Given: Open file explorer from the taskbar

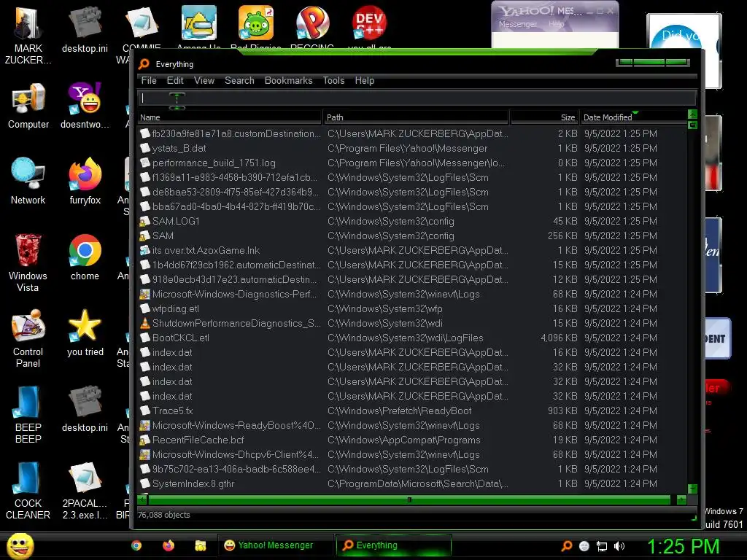Looking at the screenshot, I should coord(201,545).
